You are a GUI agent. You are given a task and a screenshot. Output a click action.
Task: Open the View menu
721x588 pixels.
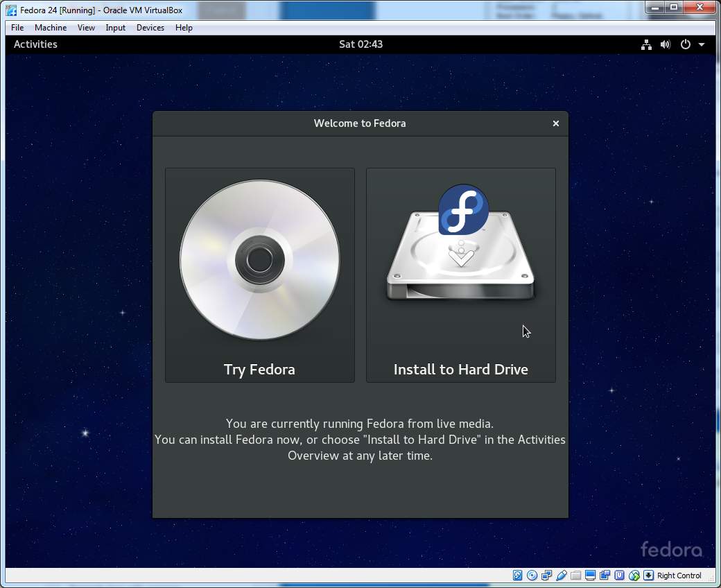86,28
